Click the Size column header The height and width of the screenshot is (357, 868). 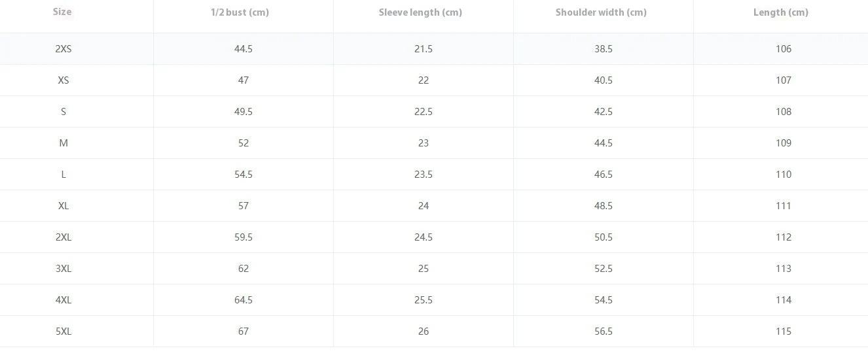[x=63, y=12]
